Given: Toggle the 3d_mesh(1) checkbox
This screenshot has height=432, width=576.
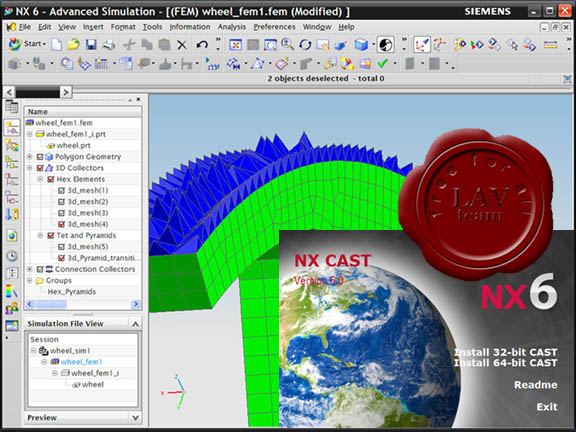Looking at the screenshot, I should [x=61, y=191].
